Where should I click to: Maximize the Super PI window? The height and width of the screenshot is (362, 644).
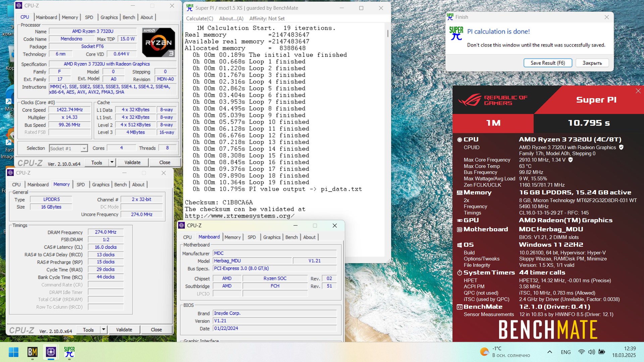361,8
